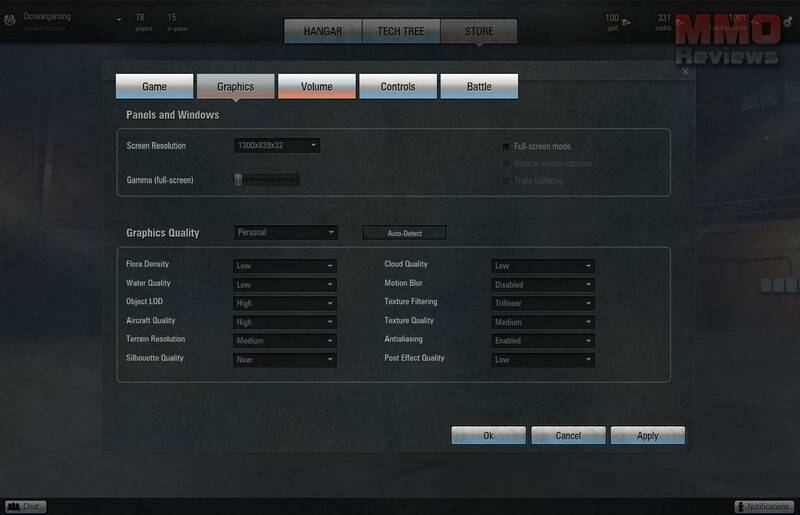Close the settings dialog with the X
Viewport: 800px width, 515px height.
(x=685, y=72)
